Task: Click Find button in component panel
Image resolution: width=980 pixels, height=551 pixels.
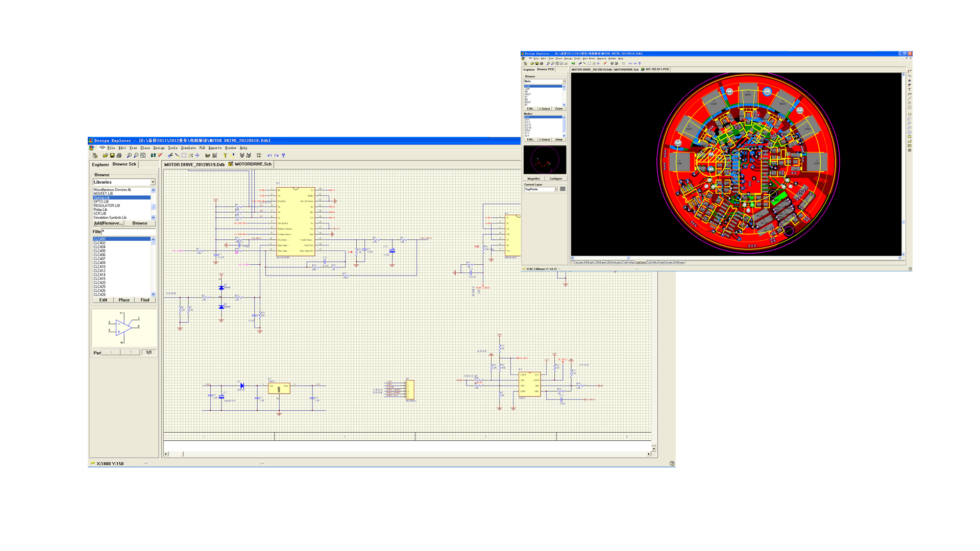Action: [145, 300]
